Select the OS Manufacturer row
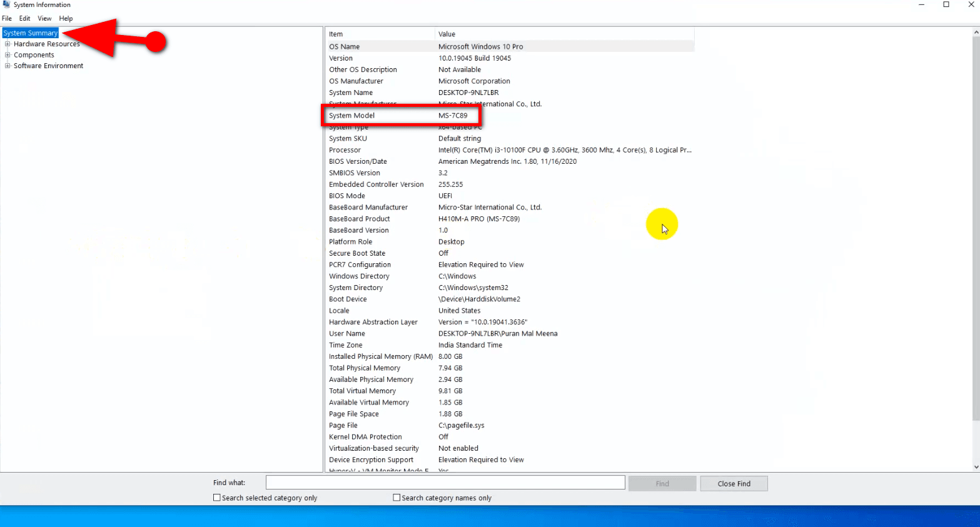 510,81
